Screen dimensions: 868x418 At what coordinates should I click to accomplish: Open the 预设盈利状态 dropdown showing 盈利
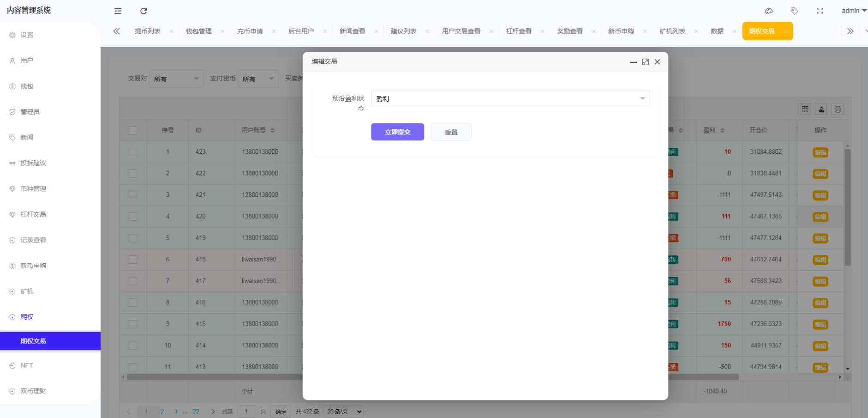point(510,98)
